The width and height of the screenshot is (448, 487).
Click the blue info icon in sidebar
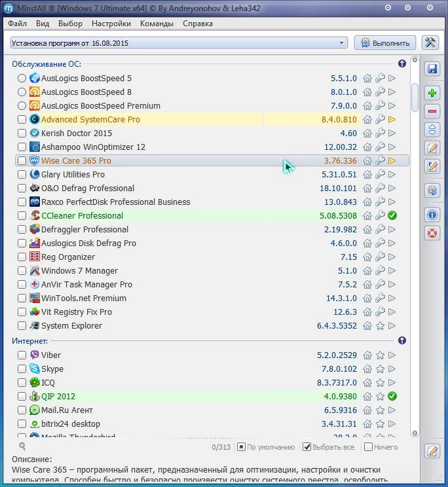432,215
